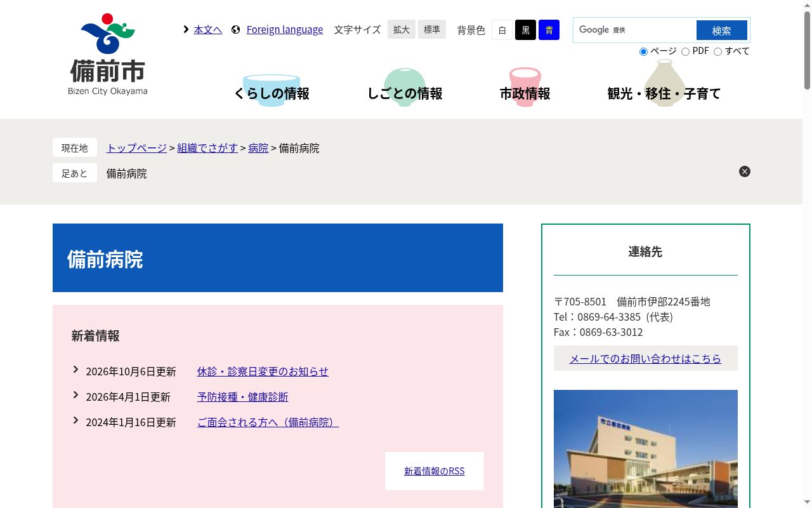Click the 2026年10月6日更新 date text

point(131,371)
